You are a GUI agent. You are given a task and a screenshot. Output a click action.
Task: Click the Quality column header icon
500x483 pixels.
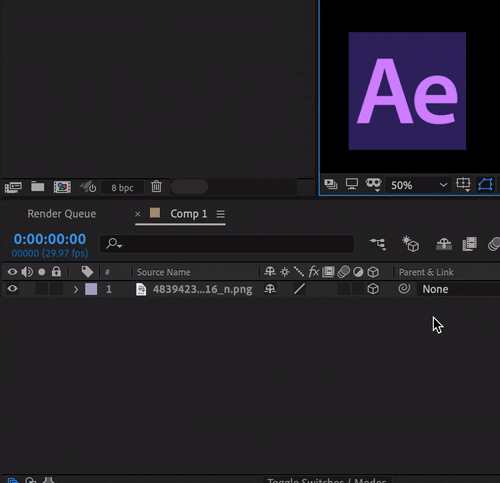(299, 272)
